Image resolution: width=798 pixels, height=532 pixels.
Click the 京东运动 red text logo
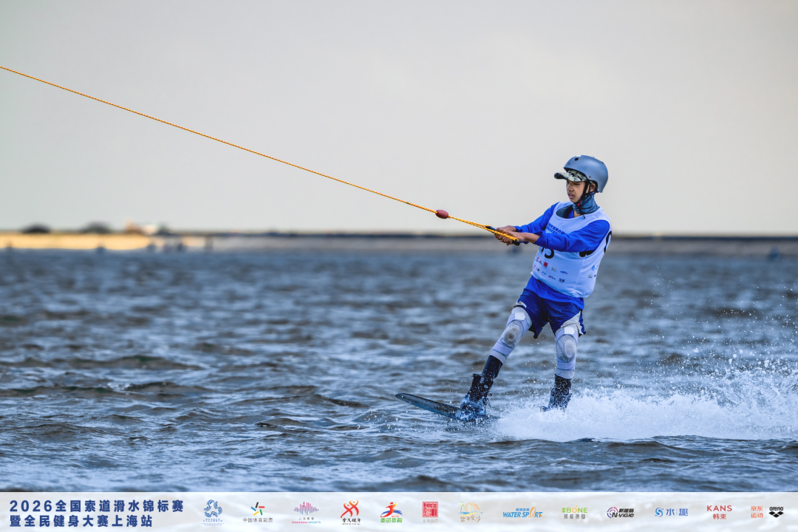click(x=757, y=512)
